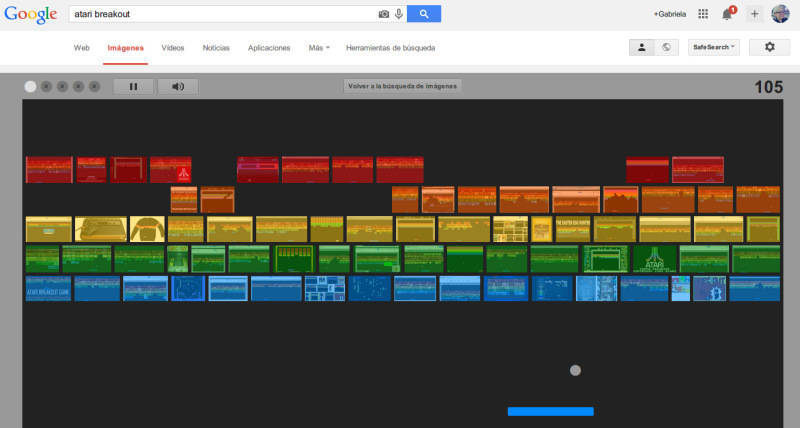Click blue brick labeled ATARI BREAKOUT.COM
The width and height of the screenshot is (800, 428).
coord(48,289)
